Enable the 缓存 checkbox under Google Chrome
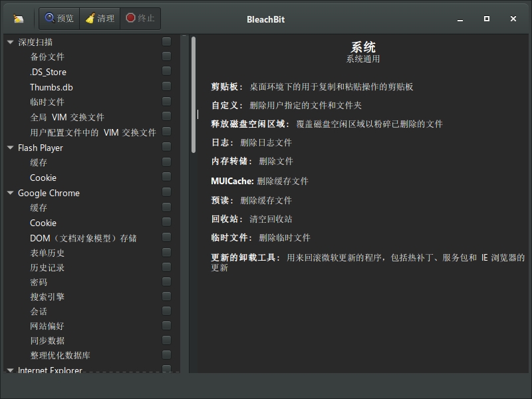The image size is (532, 399). [x=167, y=207]
